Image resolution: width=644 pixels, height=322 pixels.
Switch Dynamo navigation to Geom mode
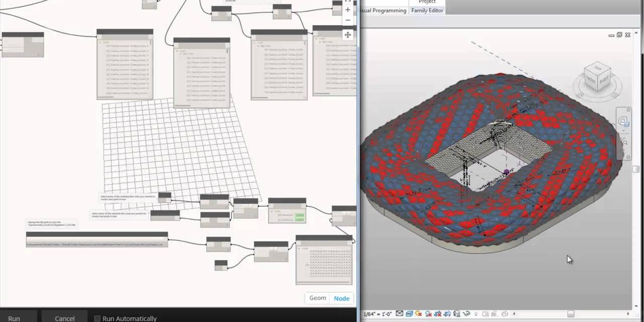(317, 298)
